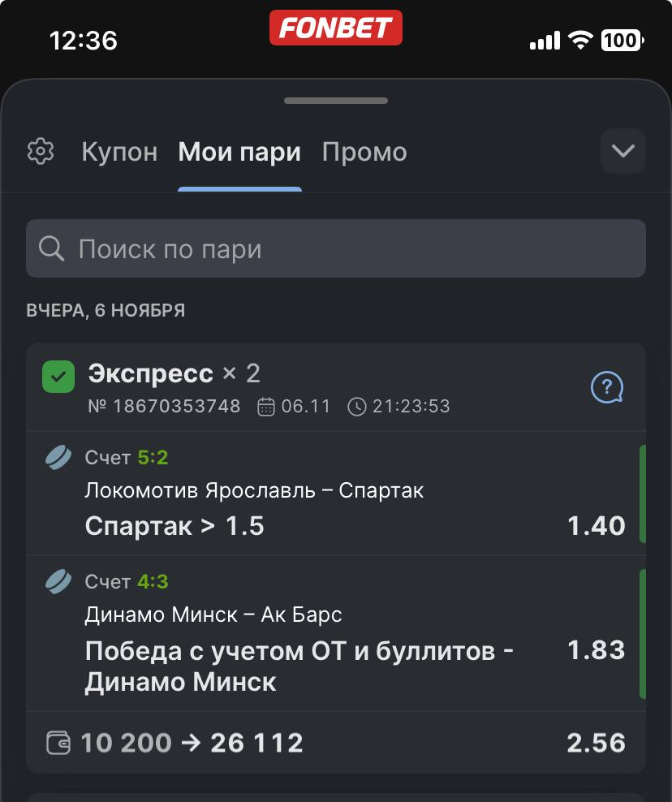Tap the hockey puck icon for Dinamo Minsk match
672x802 pixels.
click(x=58, y=581)
